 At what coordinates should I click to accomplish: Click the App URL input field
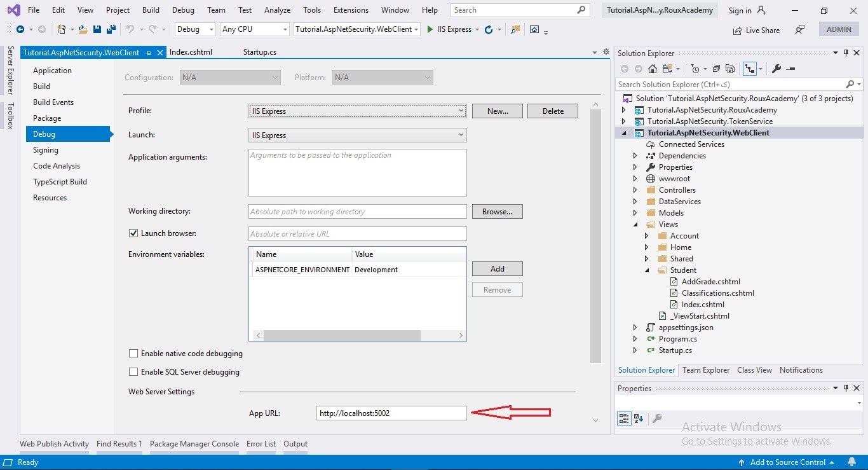pos(391,413)
